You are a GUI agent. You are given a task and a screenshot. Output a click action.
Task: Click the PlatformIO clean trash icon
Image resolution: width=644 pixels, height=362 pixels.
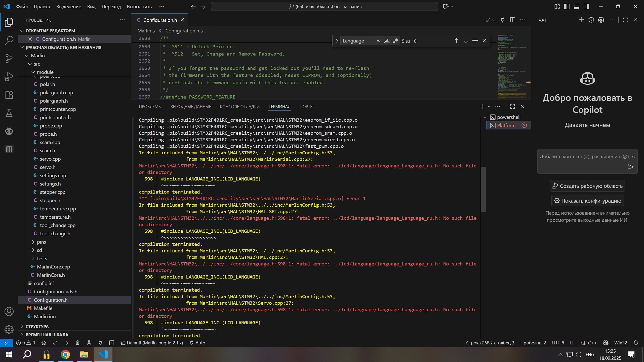77,343
